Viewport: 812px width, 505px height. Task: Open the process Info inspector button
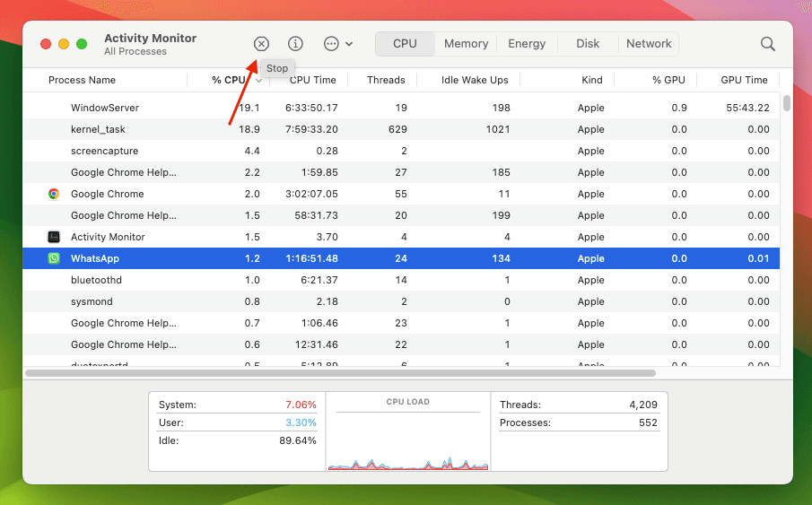pyautogui.click(x=295, y=44)
